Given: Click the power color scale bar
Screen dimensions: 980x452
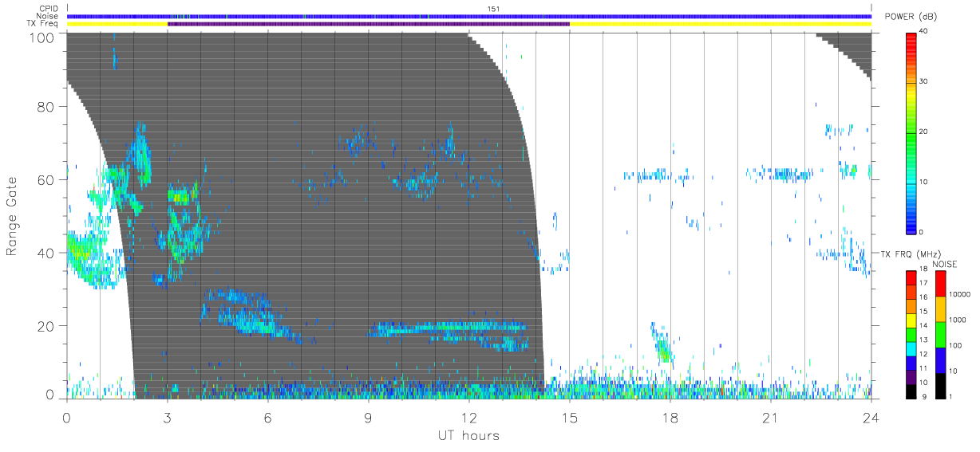Looking at the screenshot, I should click(912, 132).
